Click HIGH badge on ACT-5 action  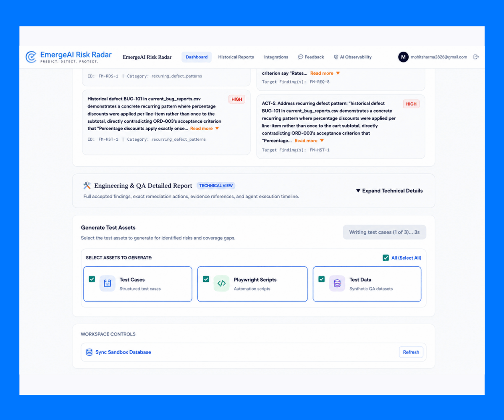pos(411,104)
